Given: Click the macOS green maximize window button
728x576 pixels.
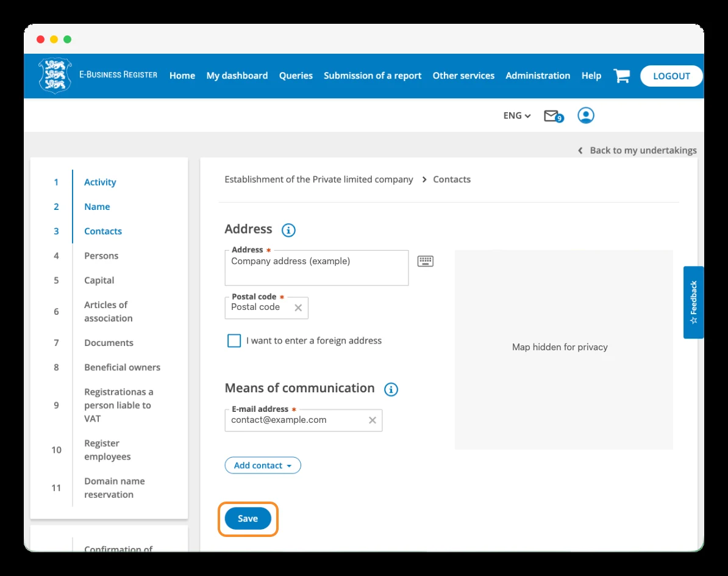Looking at the screenshot, I should [67, 40].
